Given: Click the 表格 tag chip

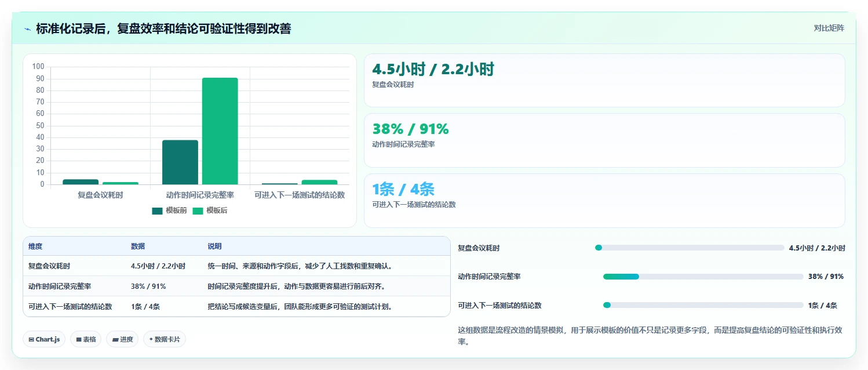Looking at the screenshot, I should pos(86,339).
